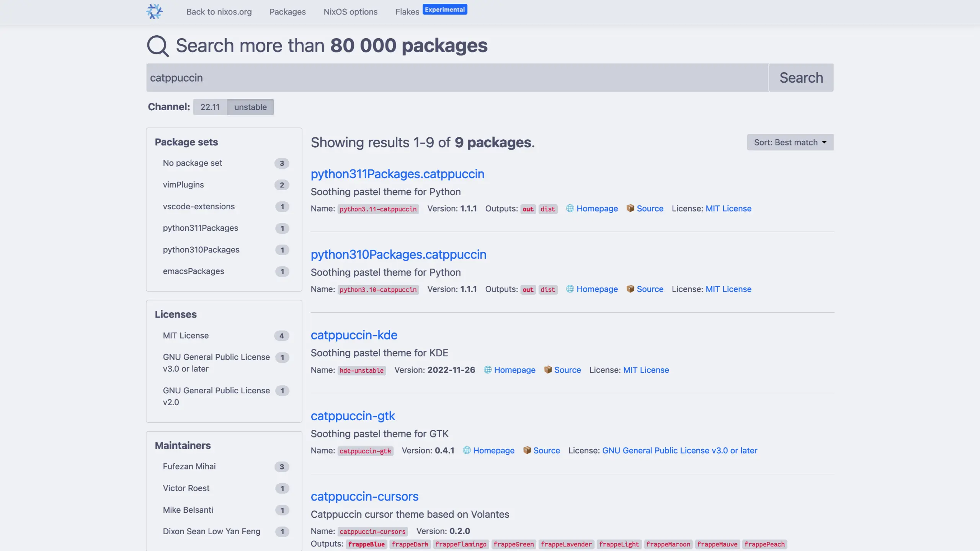Select the frappeBlue output

pos(366,544)
